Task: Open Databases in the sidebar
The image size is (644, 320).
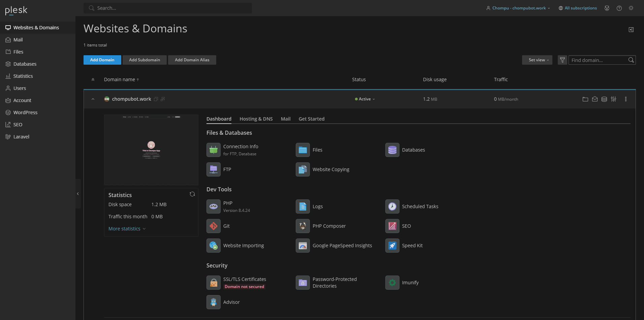Action: coord(38,64)
